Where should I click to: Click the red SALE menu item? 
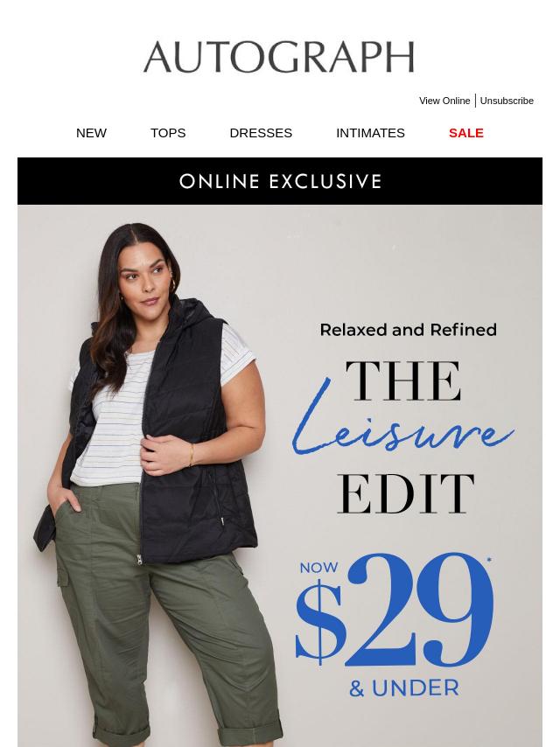click(466, 133)
